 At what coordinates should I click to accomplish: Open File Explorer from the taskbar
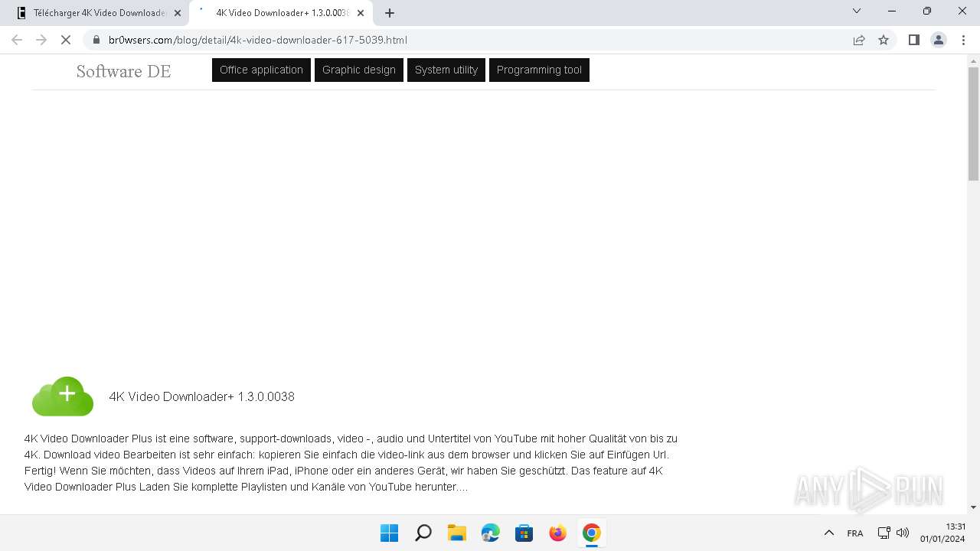tap(457, 533)
